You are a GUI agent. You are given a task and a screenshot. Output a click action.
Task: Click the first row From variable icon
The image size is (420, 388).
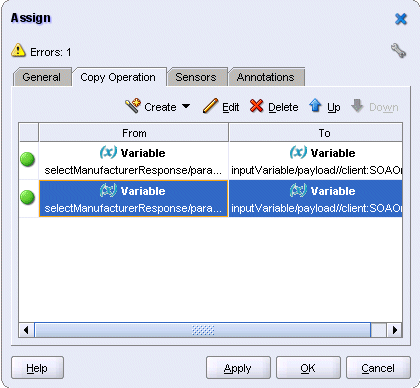point(108,152)
